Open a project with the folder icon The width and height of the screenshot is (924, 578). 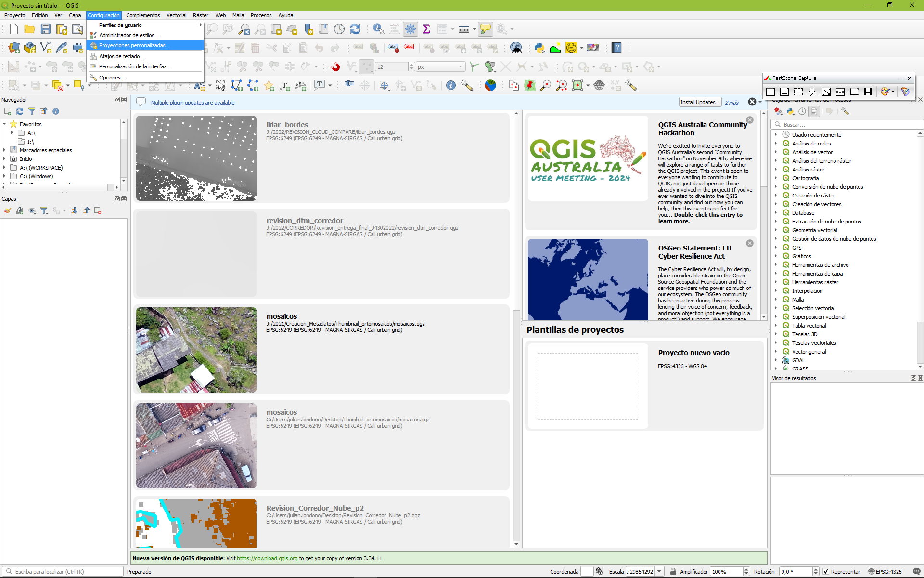(29, 29)
